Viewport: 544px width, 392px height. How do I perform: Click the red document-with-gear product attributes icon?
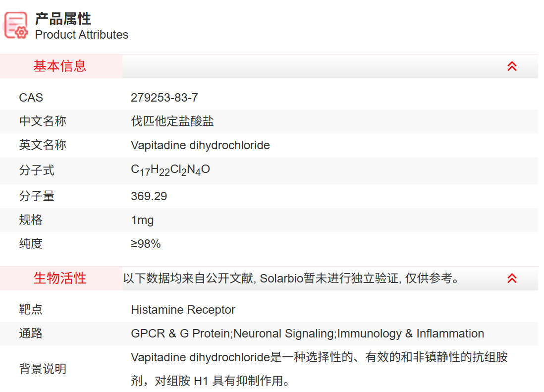pyautogui.click(x=15, y=24)
